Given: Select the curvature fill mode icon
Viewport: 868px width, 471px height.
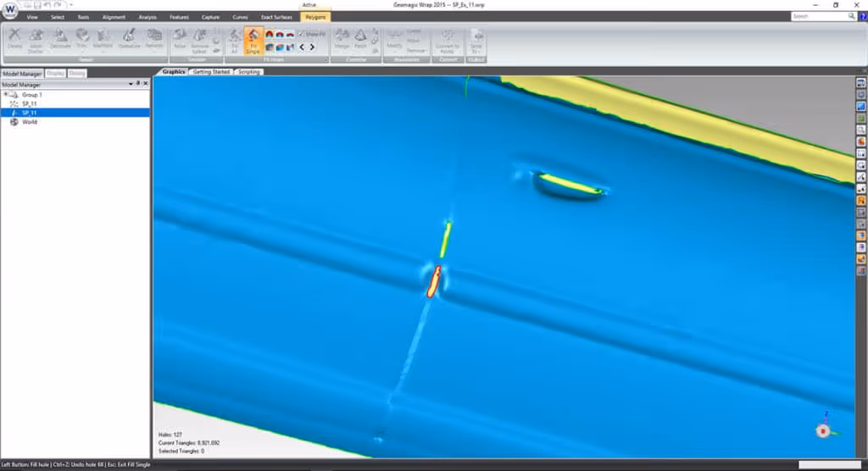Looking at the screenshot, I should (x=270, y=35).
